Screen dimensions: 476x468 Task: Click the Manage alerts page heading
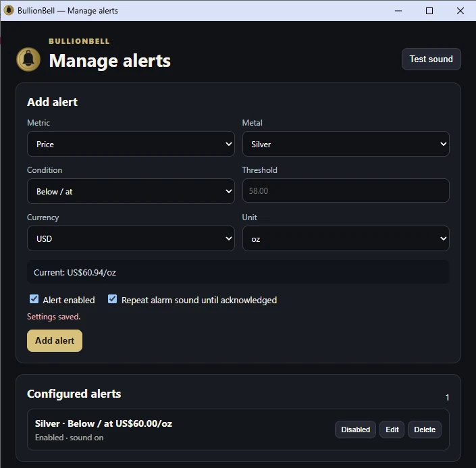coord(109,60)
